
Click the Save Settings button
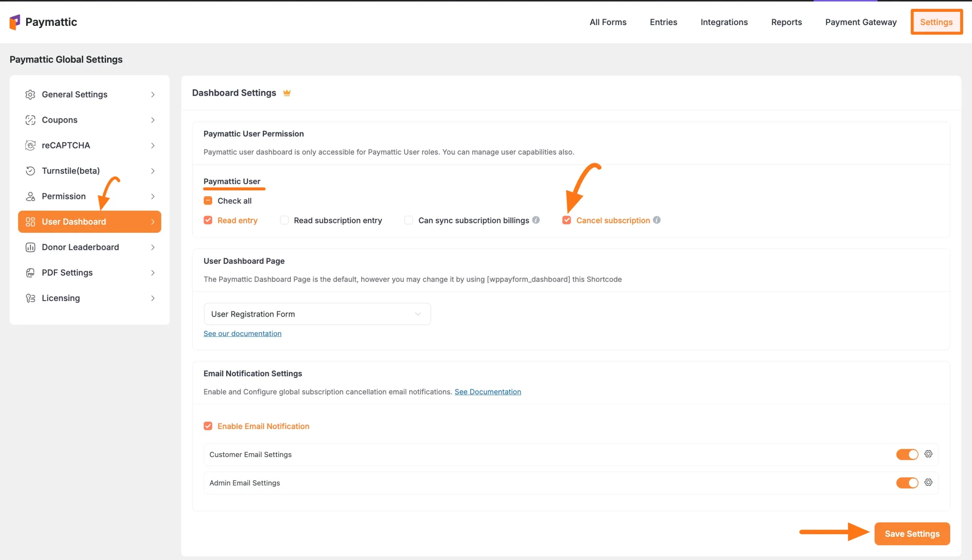click(912, 533)
